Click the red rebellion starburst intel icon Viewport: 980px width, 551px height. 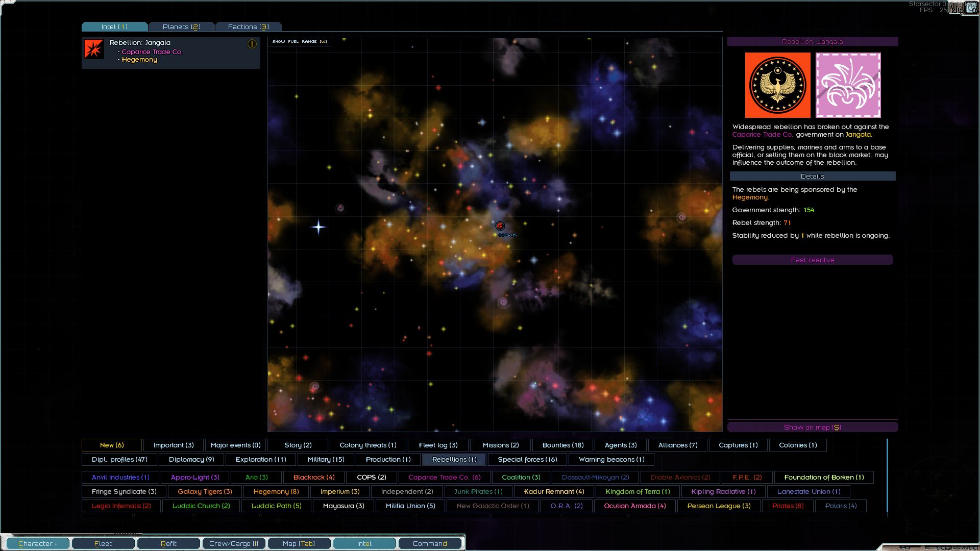tap(94, 49)
